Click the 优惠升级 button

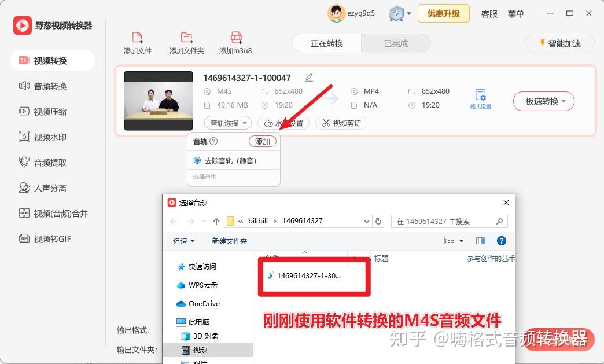click(x=443, y=13)
